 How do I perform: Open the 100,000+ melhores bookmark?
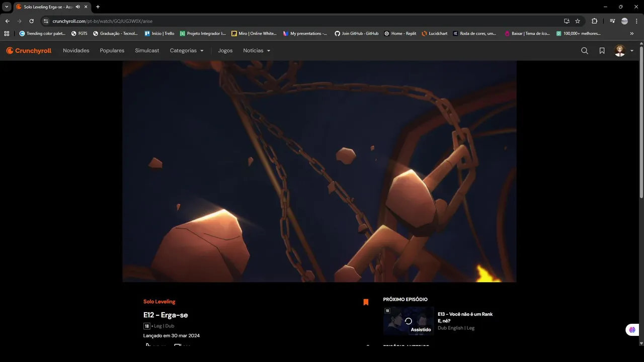point(579,34)
